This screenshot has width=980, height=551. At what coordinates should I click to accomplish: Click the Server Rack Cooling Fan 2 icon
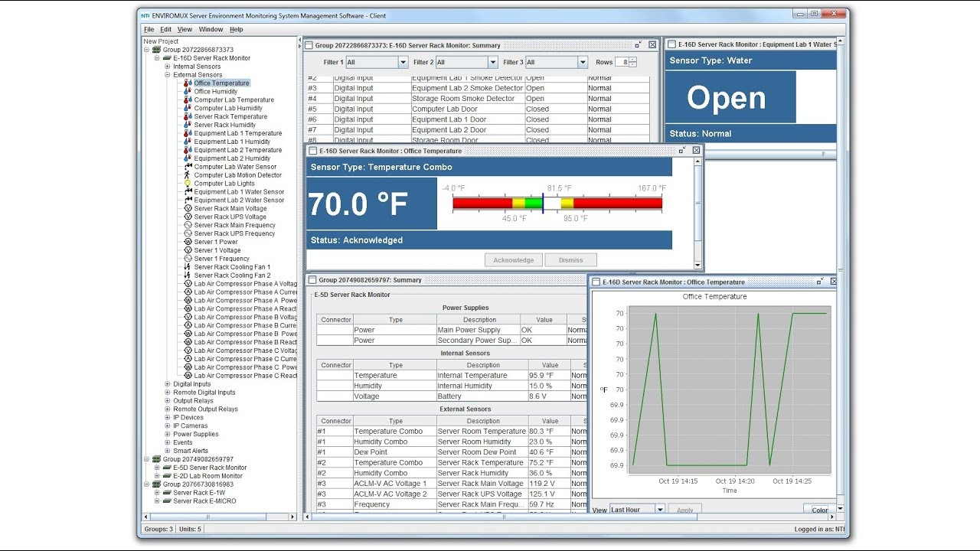click(188, 275)
